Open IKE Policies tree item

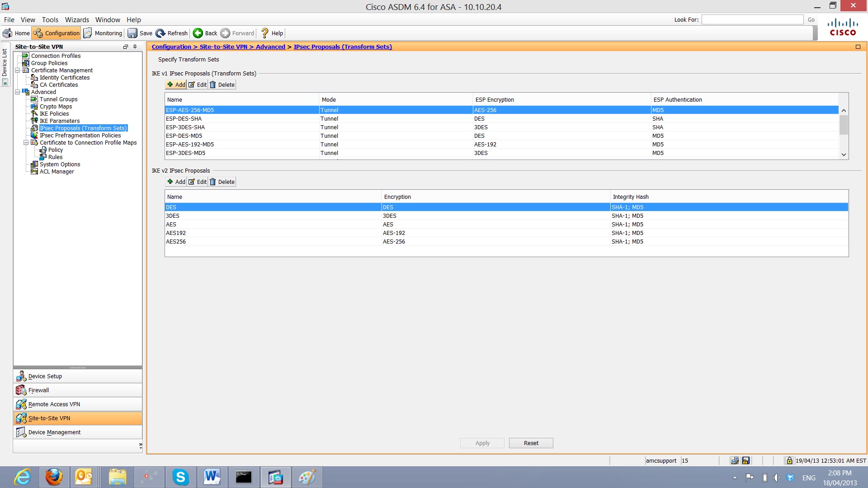point(54,113)
